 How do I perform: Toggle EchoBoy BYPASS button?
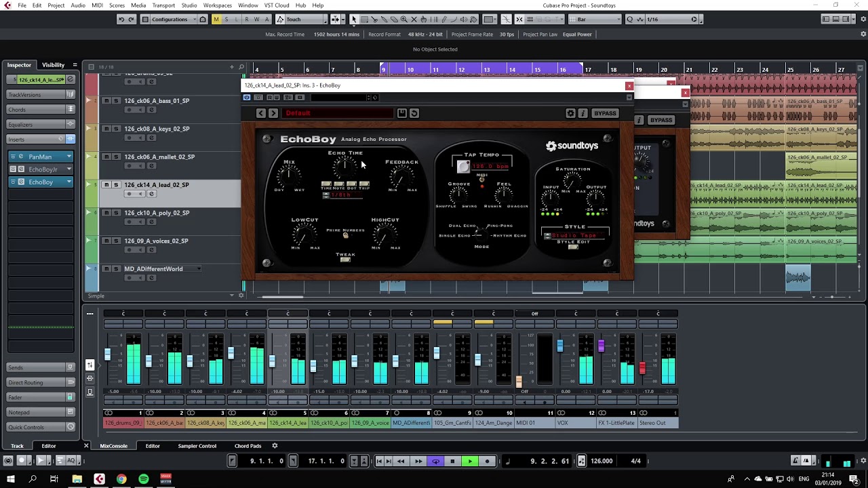pos(605,113)
